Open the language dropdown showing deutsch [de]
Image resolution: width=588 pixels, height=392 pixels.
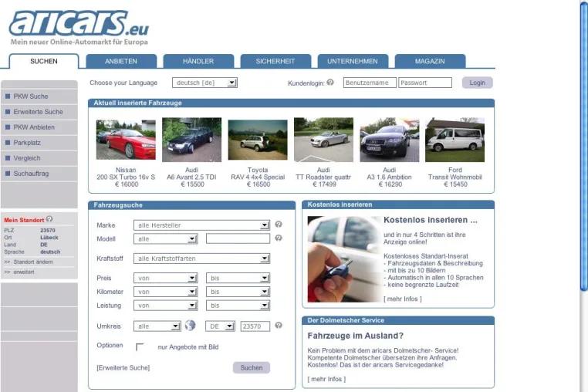[204, 83]
